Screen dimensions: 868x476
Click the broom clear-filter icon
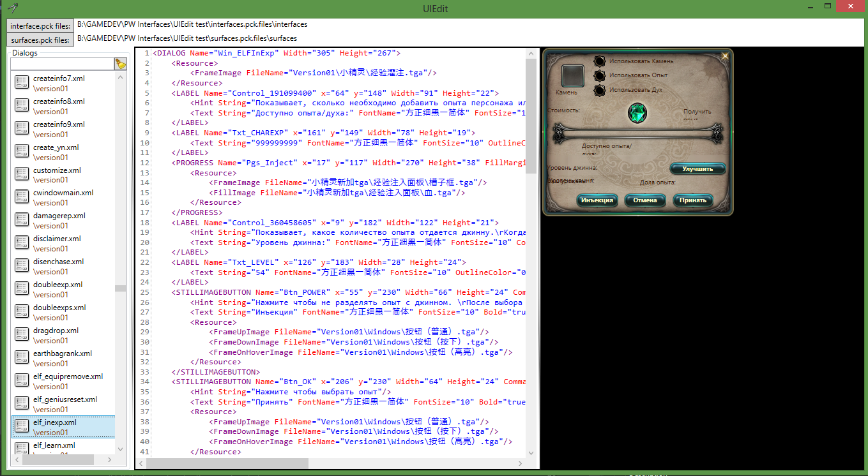121,64
